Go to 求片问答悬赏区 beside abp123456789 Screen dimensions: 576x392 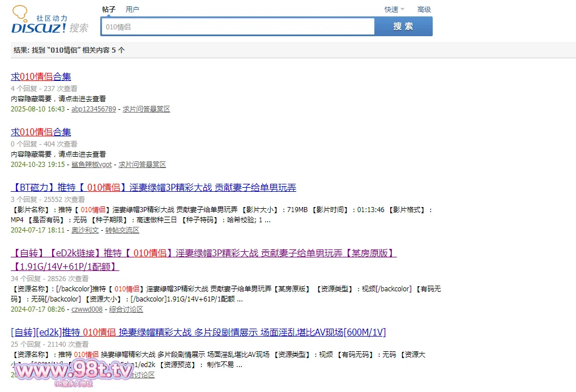pyautogui.click(x=146, y=109)
